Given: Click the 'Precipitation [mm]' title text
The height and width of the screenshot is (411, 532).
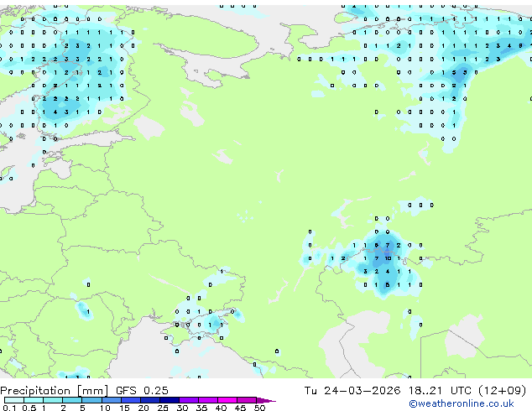Looking at the screenshot, I should 54,391.
